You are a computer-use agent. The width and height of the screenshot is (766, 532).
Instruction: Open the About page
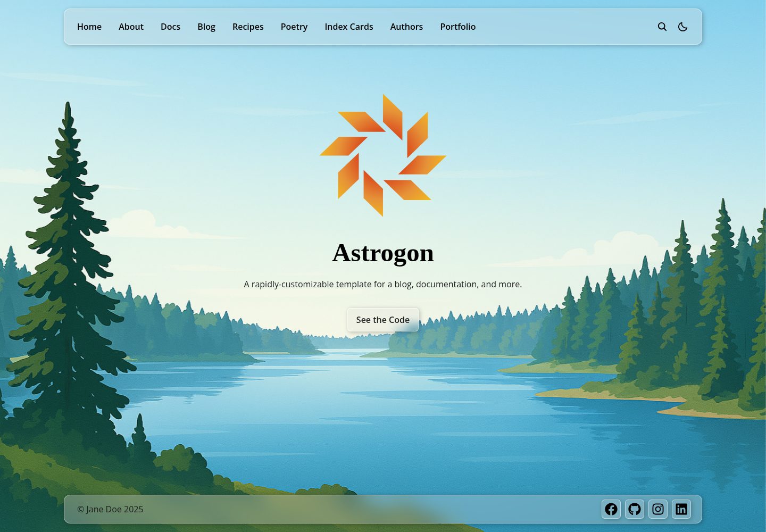pyautogui.click(x=131, y=27)
